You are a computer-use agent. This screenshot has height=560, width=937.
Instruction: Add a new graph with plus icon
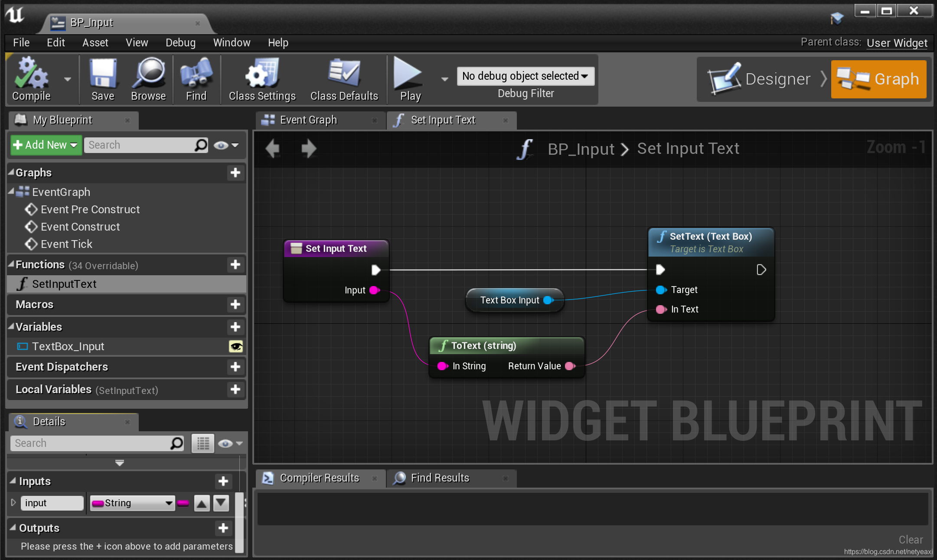pos(235,173)
